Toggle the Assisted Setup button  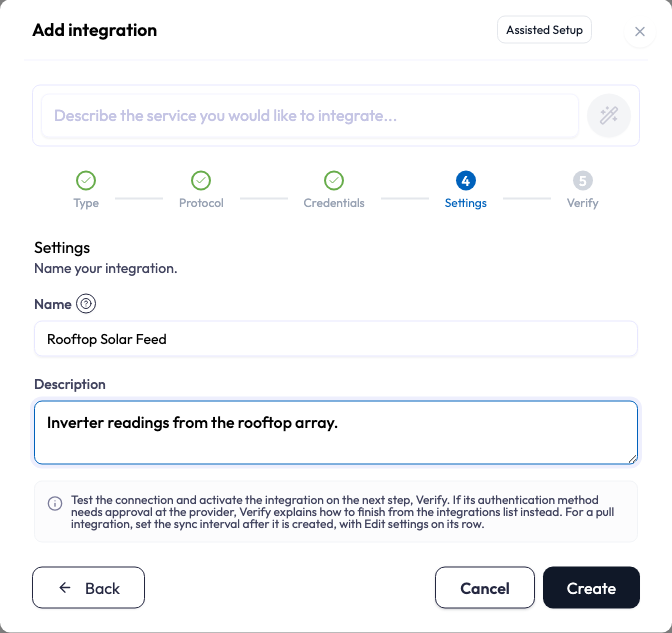544,30
